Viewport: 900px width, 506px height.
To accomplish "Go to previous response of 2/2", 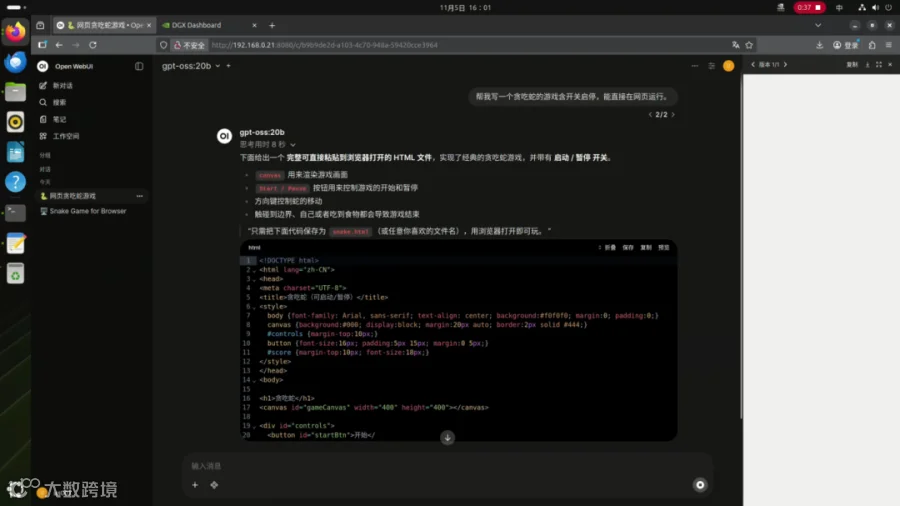I will 650,115.
